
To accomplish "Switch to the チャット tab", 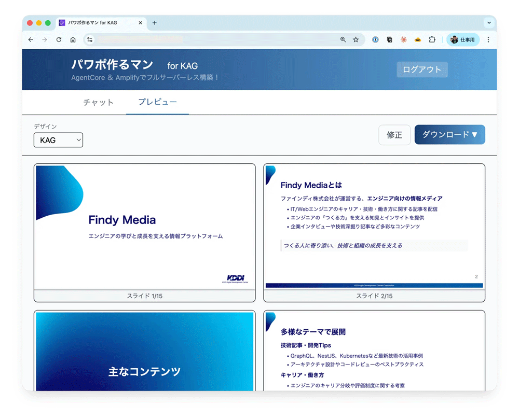I will pyautogui.click(x=99, y=102).
